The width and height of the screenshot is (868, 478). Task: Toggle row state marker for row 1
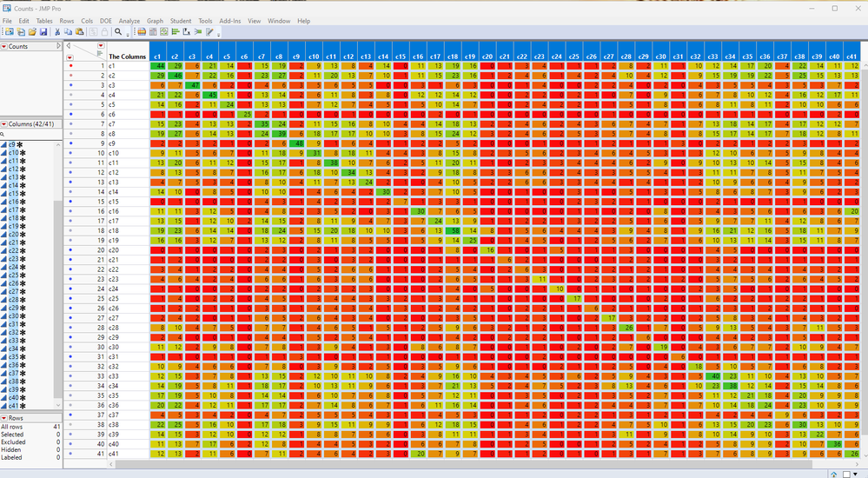pyautogui.click(x=70, y=65)
